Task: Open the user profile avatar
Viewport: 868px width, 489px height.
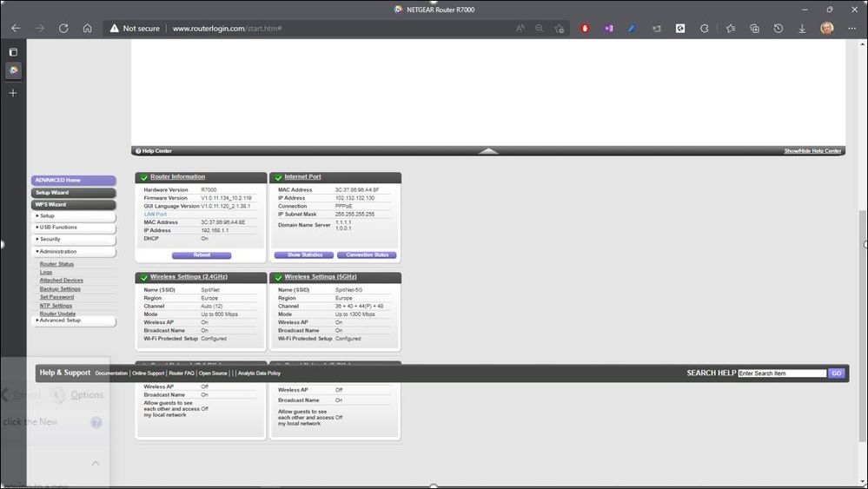Action: pyautogui.click(x=826, y=28)
